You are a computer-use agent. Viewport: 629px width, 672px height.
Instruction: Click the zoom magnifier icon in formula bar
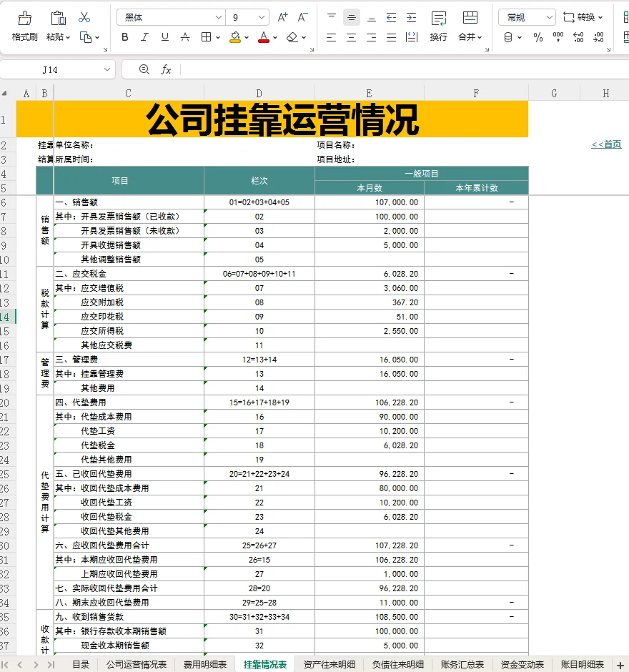(x=144, y=69)
